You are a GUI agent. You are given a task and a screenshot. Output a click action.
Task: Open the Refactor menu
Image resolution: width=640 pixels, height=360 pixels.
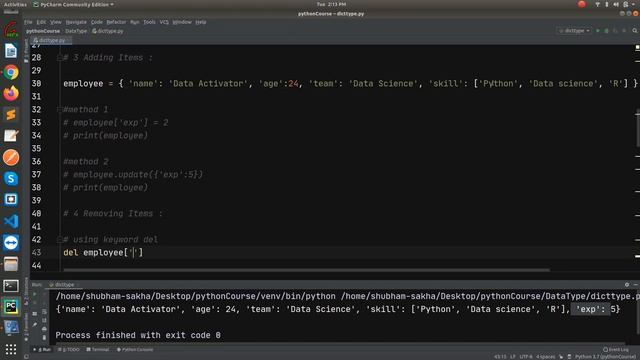(116, 22)
